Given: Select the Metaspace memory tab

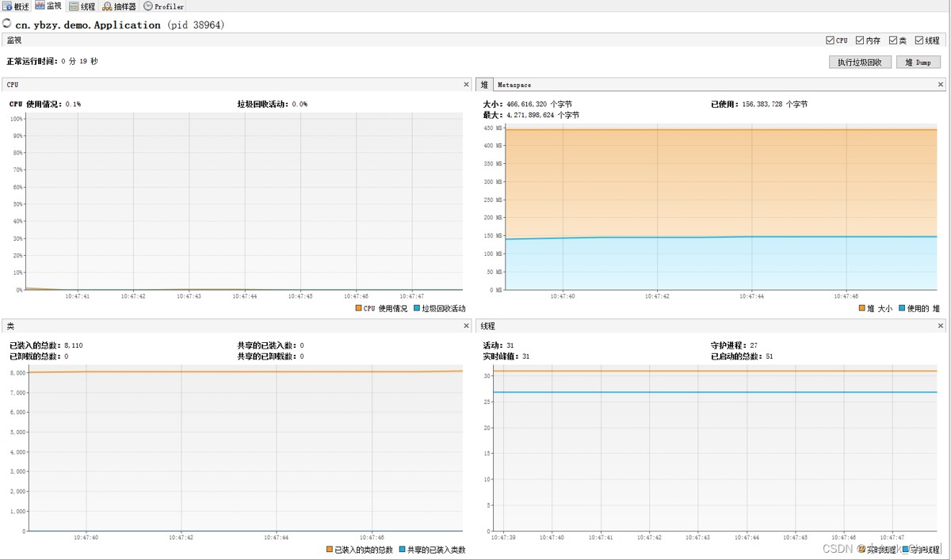Looking at the screenshot, I should (x=514, y=85).
